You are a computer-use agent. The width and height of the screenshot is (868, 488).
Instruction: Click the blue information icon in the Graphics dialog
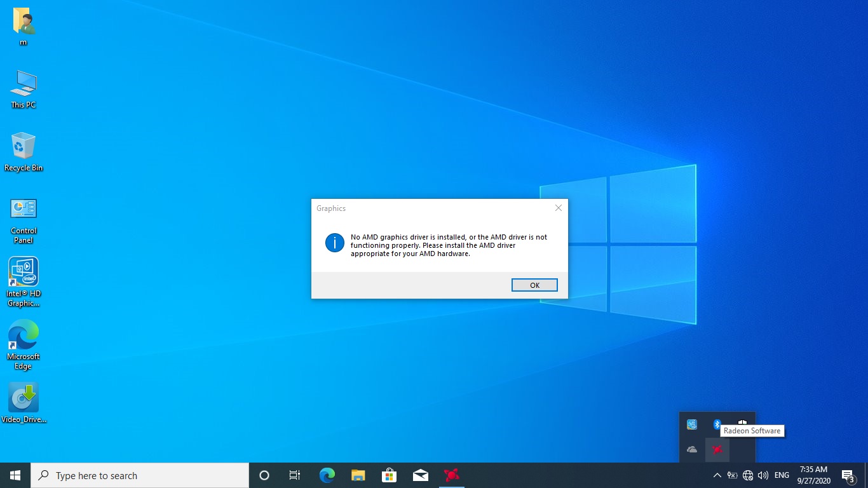coord(335,242)
